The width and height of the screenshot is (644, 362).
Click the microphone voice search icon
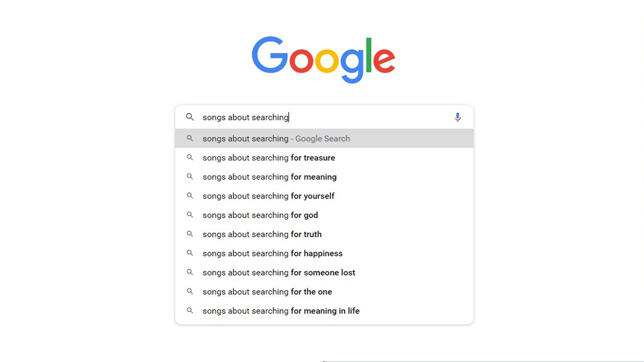click(x=457, y=117)
